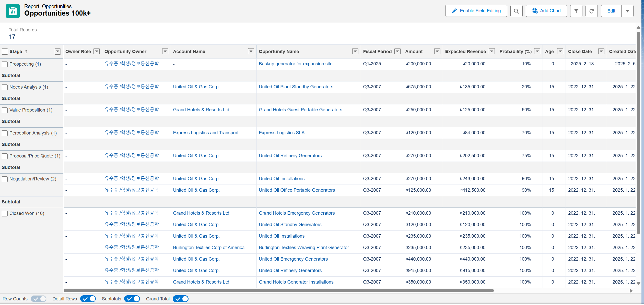Click the Add Chart button
The width and height of the screenshot is (644, 305).
546,11
